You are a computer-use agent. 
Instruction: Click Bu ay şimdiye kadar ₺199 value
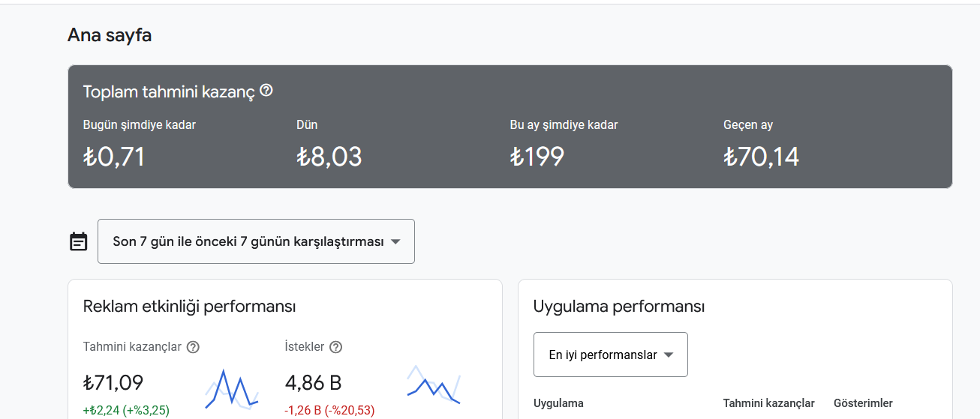point(537,157)
